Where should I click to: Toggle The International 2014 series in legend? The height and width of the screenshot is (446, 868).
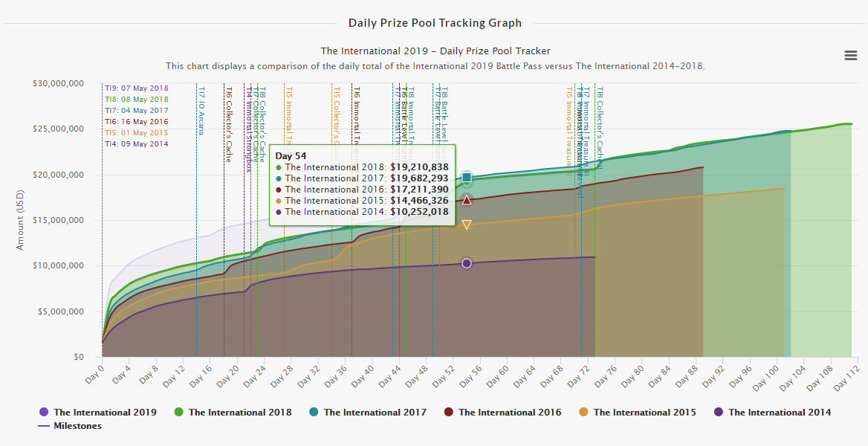click(773, 413)
